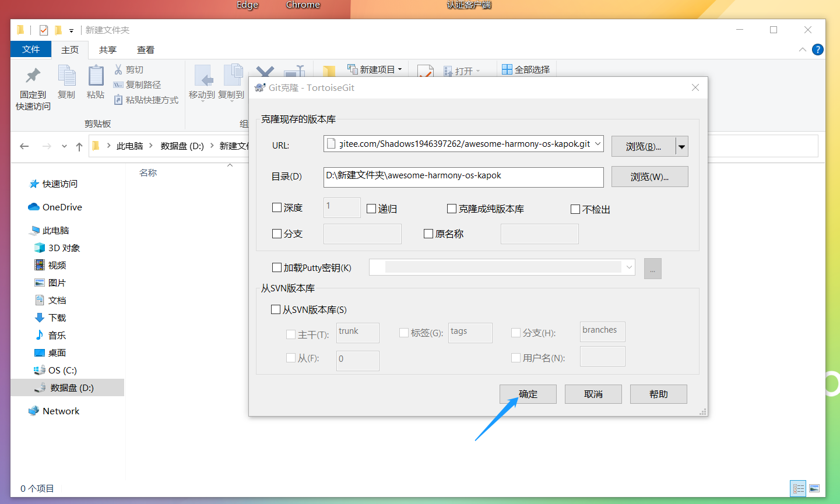Enable the Origin name checkbox
840x504 pixels.
(x=428, y=234)
